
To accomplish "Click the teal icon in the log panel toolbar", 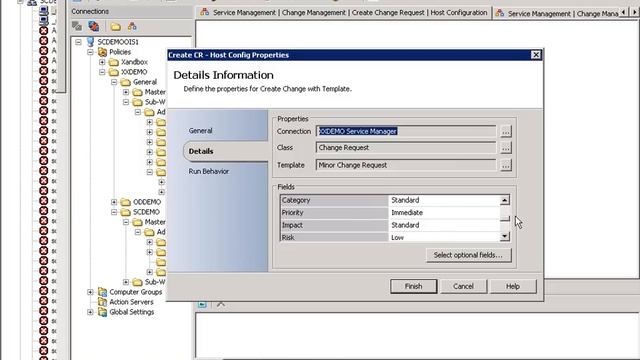I will click(202, 304).
